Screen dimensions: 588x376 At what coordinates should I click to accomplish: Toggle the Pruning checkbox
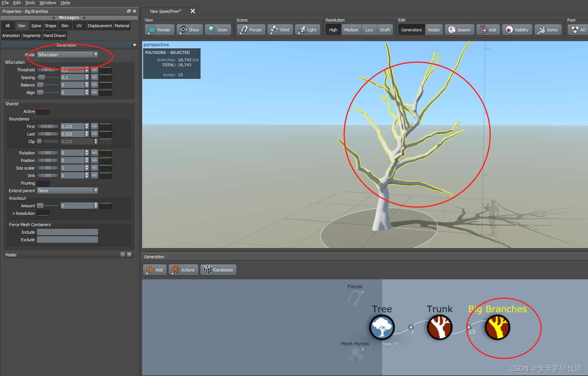[43, 183]
